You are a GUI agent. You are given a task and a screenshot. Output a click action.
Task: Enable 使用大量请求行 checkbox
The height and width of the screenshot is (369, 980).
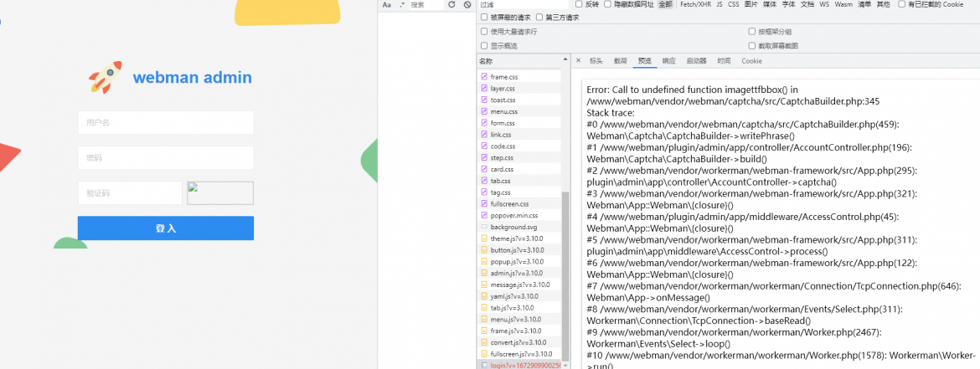click(484, 31)
